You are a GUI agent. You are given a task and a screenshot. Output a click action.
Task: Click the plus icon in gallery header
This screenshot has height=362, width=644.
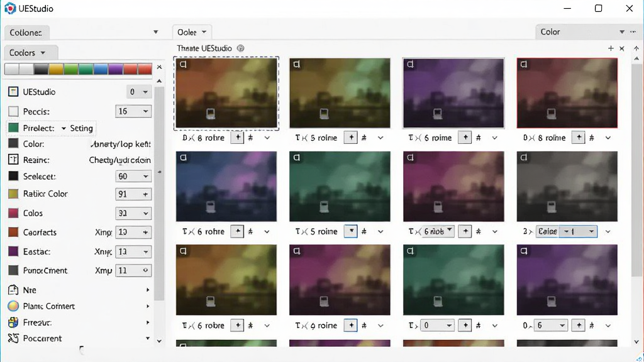pos(611,48)
